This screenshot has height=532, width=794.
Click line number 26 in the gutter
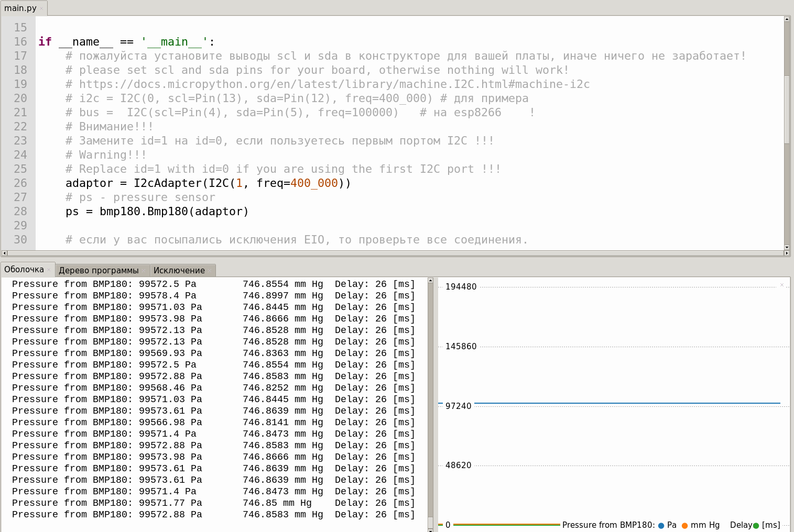pyautogui.click(x=20, y=183)
